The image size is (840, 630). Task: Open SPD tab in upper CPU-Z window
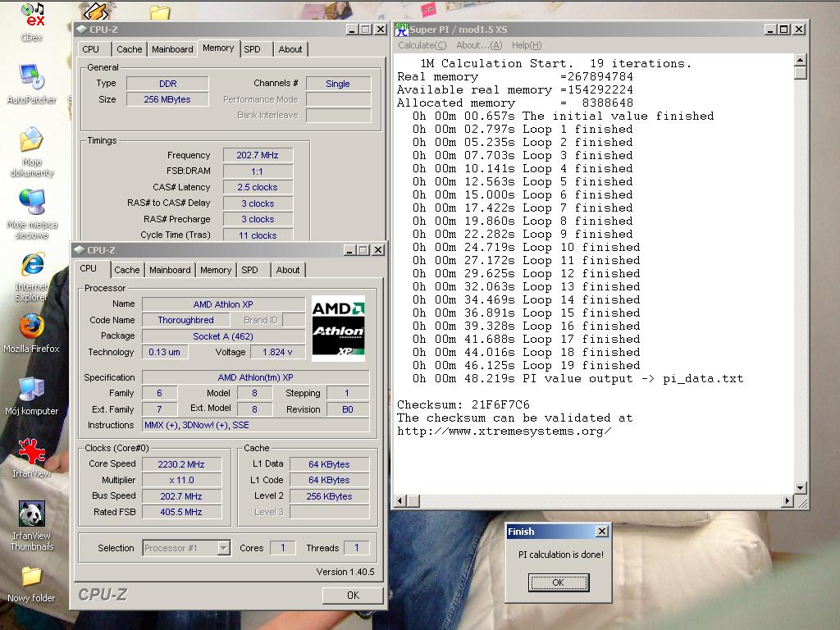tap(252, 49)
